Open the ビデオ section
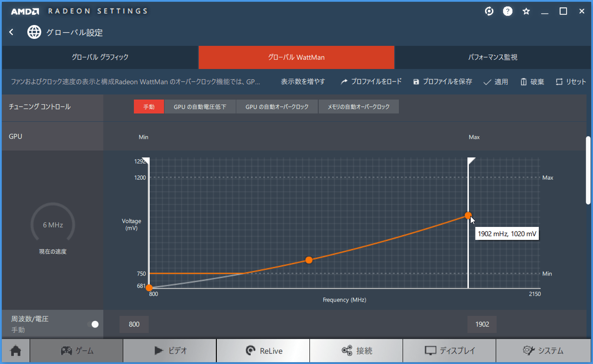Image resolution: width=593 pixels, height=364 pixels. pyautogui.click(x=170, y=351)
